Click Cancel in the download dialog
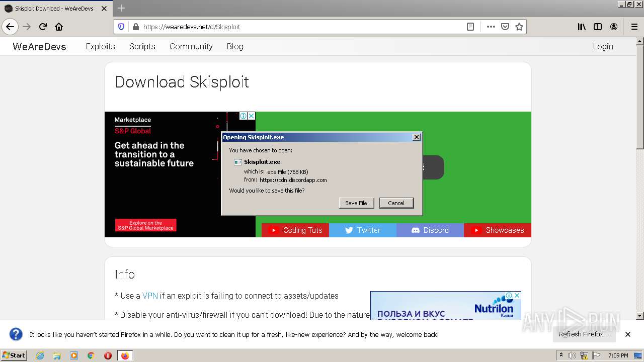The image size is (644, 362). pyautogui.click(x=396, y=203)
